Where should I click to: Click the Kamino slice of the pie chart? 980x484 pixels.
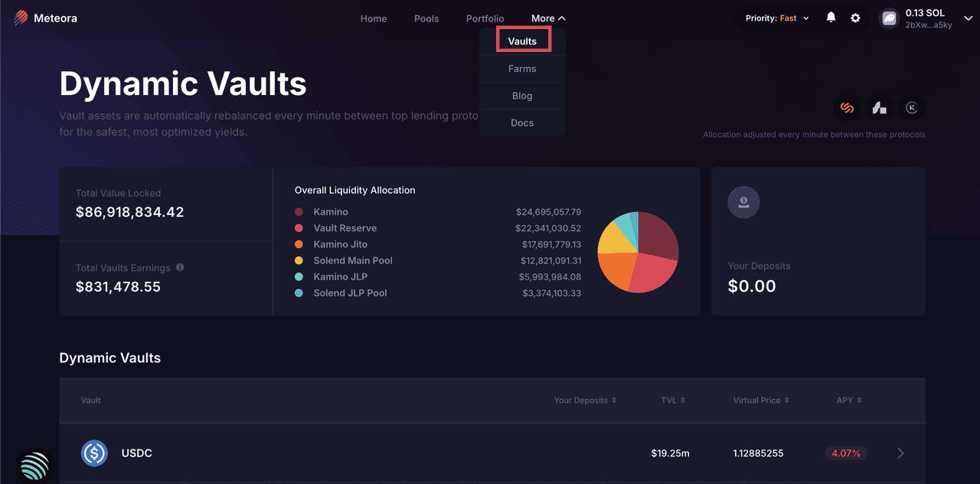pyautogui.click(x=657, y=237)
